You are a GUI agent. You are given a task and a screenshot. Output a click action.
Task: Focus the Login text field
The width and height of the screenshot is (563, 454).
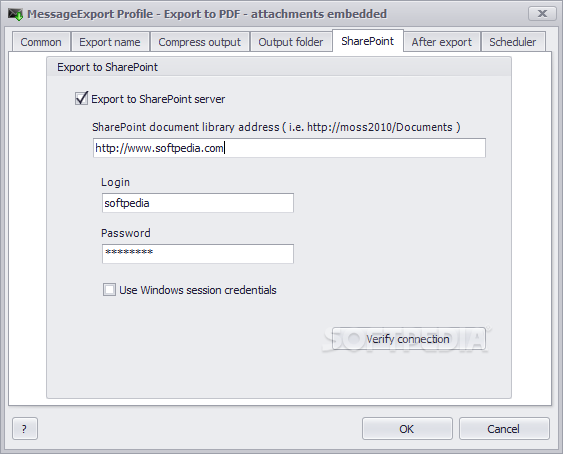coord(198,203)
